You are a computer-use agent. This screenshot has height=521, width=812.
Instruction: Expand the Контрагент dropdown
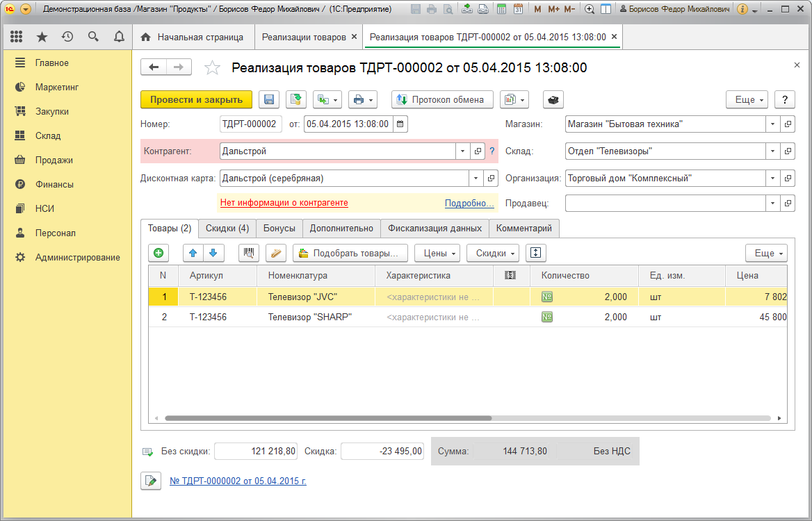pos(462,151)
